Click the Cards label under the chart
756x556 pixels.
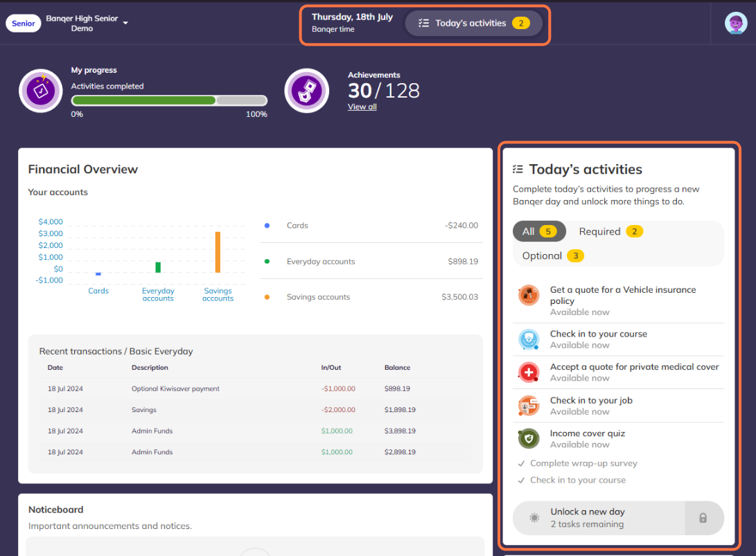[98, 291]
